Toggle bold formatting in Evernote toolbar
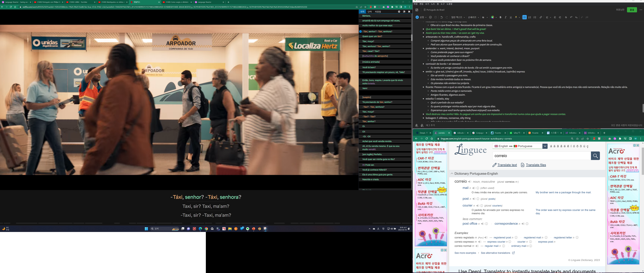This screenshot has width=644, height=273. pyautogui.click(x=500, y=17)
